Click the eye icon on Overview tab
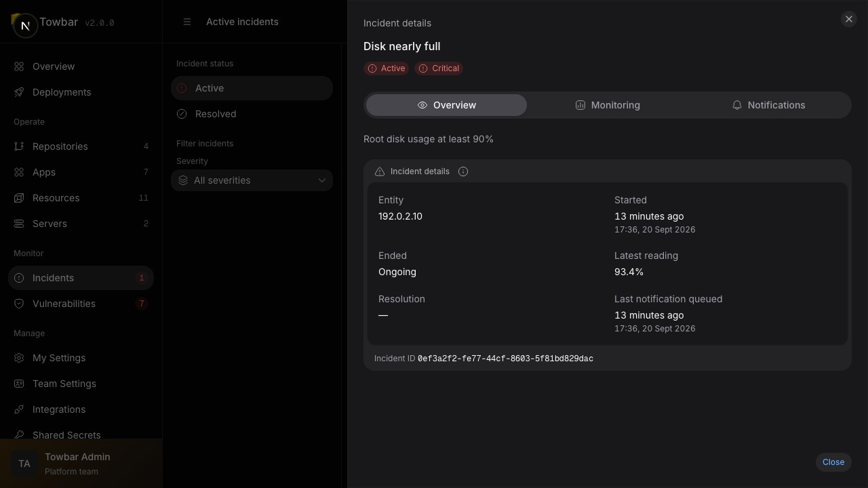Image resolution: width=868 pixels, height=488 pixels. coord(422,105)
